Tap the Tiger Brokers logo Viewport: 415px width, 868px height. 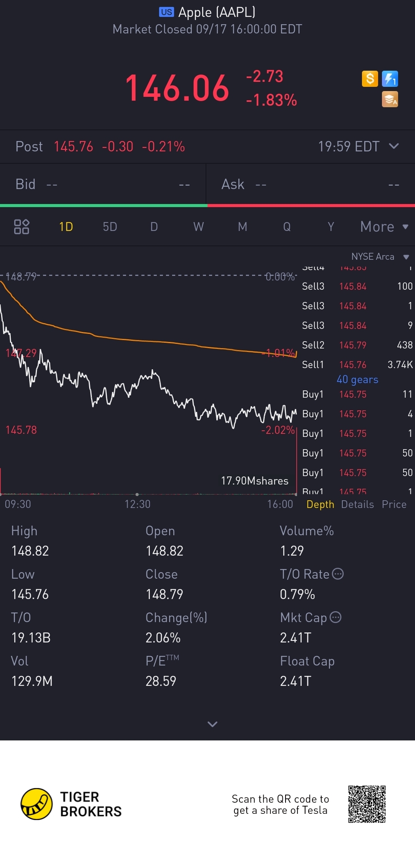tap(71, 804)
